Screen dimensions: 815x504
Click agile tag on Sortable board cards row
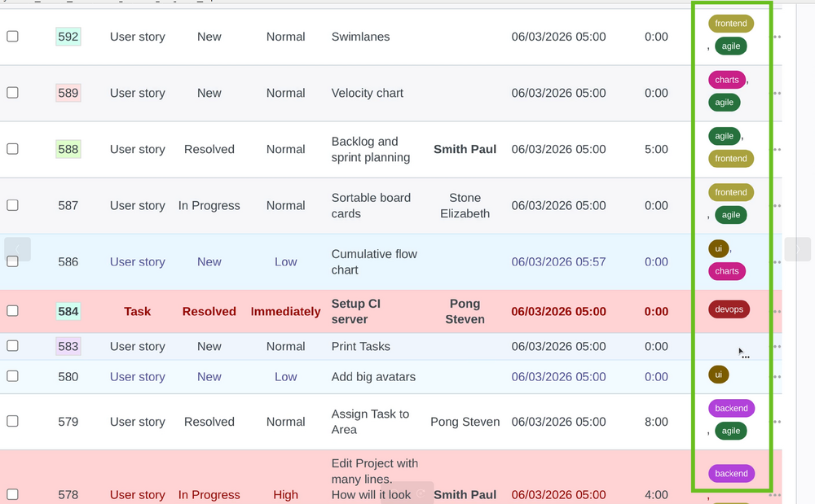coord(731,215)
